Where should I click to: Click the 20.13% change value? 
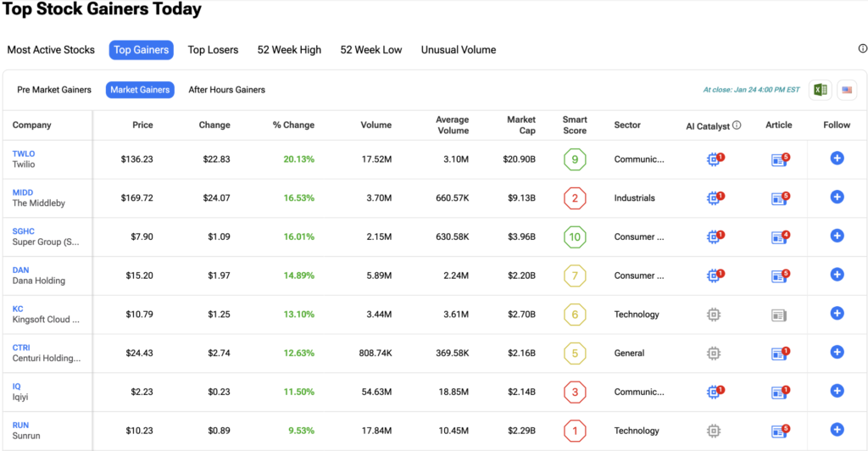pos(299,159)
